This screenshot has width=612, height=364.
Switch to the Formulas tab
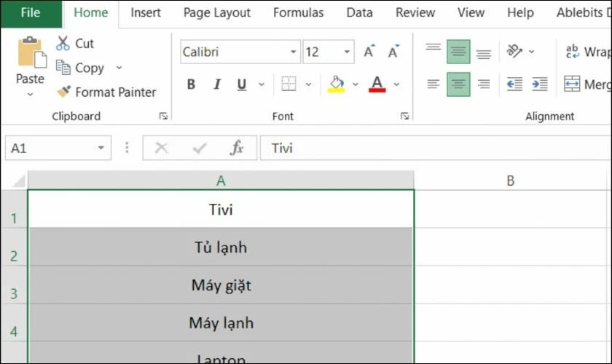point(299,12)
